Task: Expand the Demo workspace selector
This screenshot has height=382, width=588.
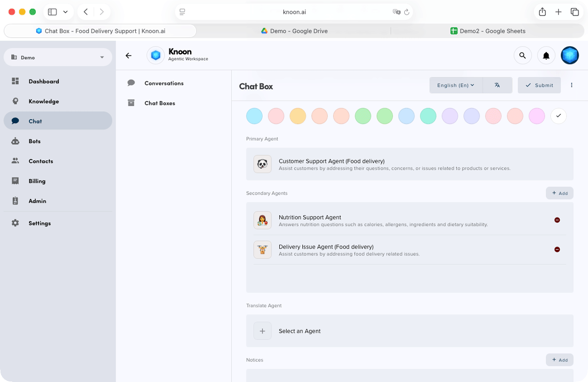Action: (57, 57)
